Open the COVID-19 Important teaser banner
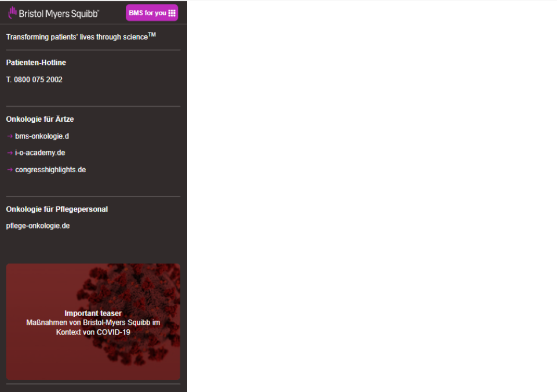This screenshot has height=392, width=557. coord(93,322)
